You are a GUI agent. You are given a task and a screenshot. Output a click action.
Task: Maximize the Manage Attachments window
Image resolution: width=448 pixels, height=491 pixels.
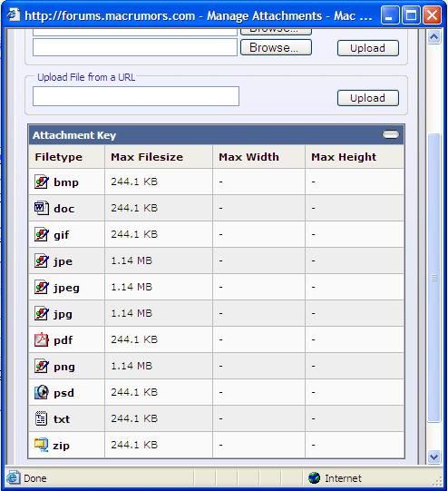click(x=411, y=15)
